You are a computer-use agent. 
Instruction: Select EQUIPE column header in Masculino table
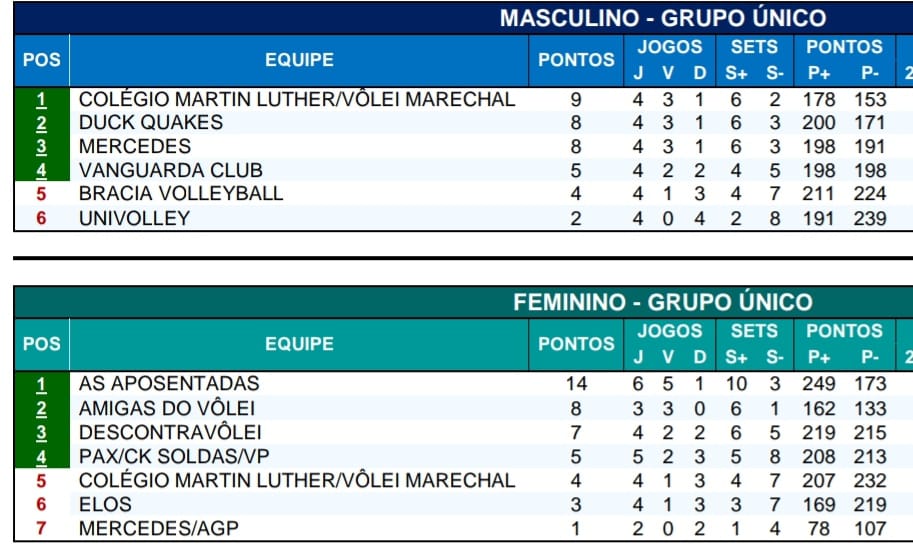tap(299, 60)
